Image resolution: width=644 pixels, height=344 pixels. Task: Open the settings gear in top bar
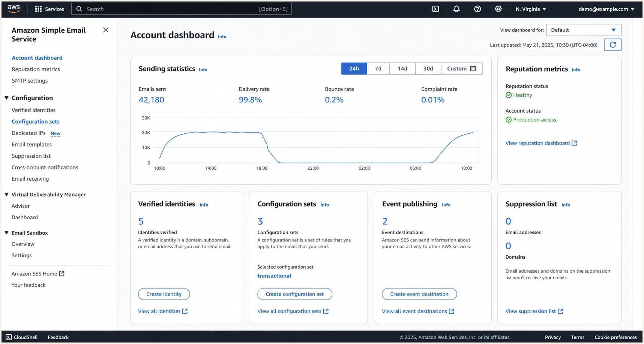(498, 9)
